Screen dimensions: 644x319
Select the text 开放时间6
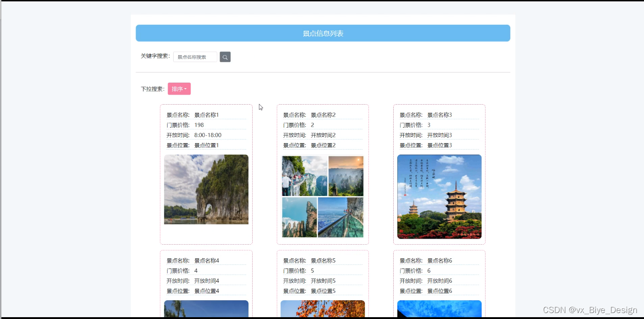coord(440,281)
